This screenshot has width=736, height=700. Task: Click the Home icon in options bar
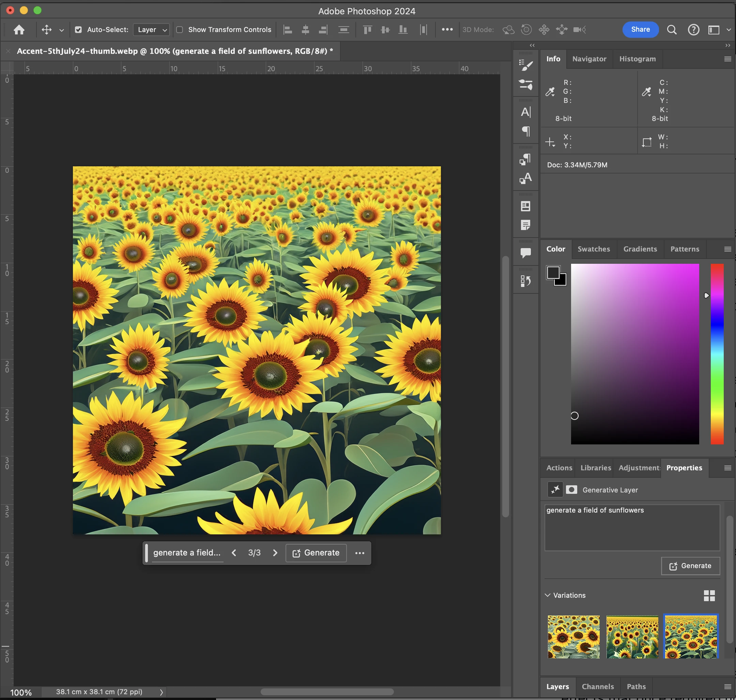click(19, 29)
